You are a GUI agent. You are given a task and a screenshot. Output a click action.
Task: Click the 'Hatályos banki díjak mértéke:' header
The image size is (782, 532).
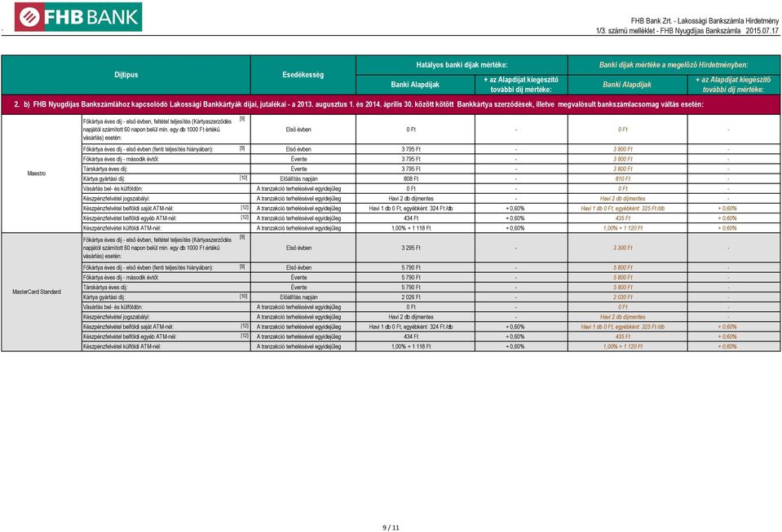(x=462, y=64)
